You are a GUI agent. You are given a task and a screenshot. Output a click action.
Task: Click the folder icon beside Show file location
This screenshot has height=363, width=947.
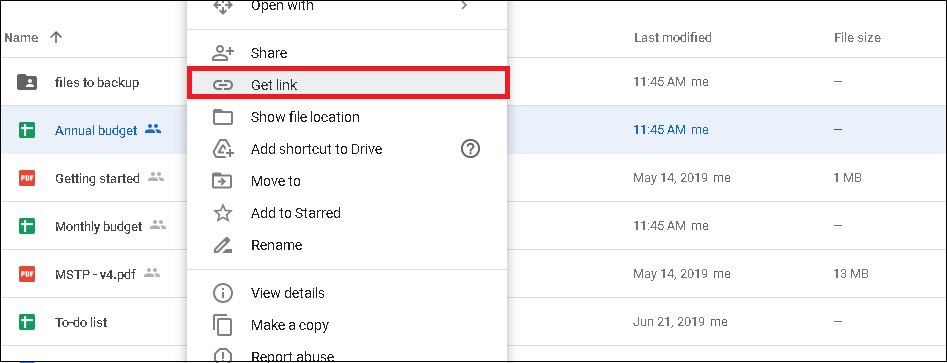(x=223, y=117)
